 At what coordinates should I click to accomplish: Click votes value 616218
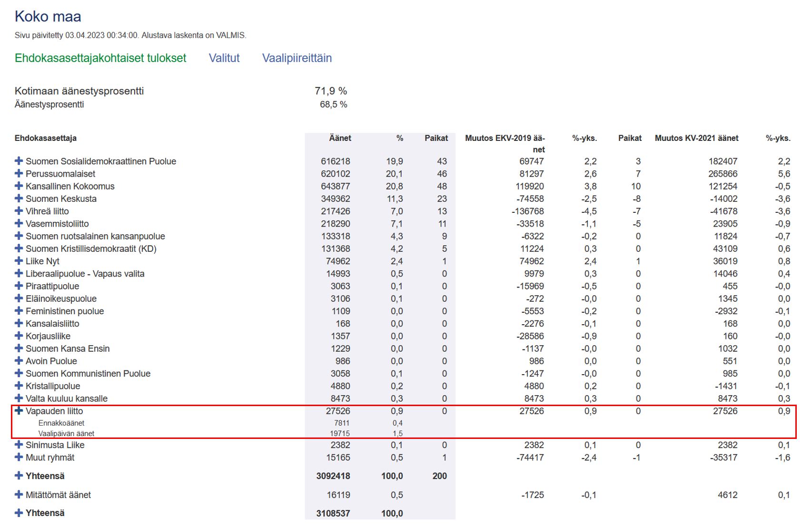tap(336, 161)
